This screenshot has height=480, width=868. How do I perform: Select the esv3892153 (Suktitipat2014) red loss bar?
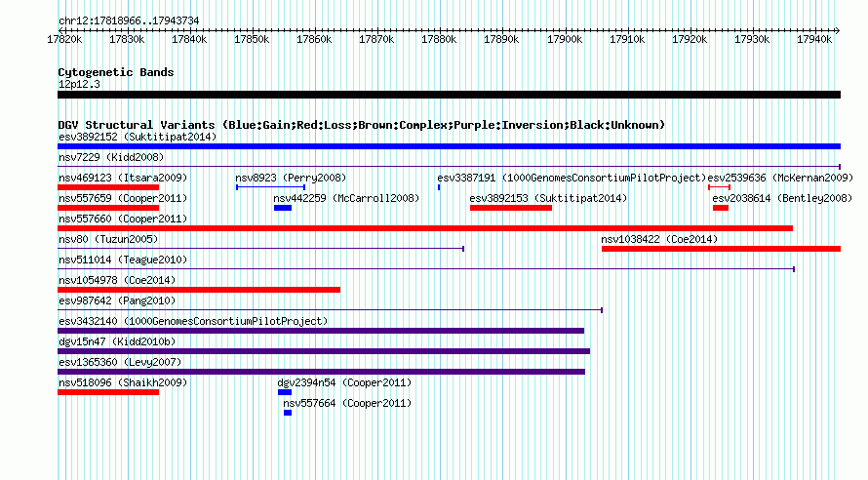tap(511, 208)
